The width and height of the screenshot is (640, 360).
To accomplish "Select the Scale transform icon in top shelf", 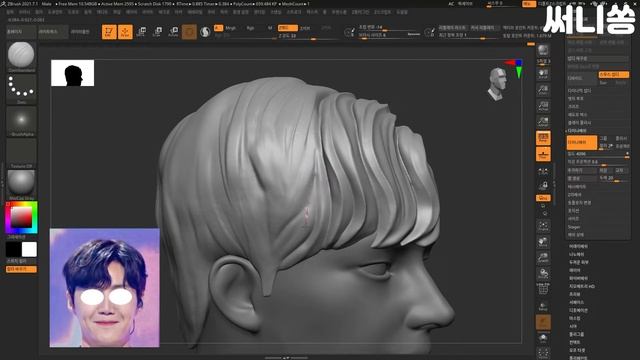I will 157,31.
